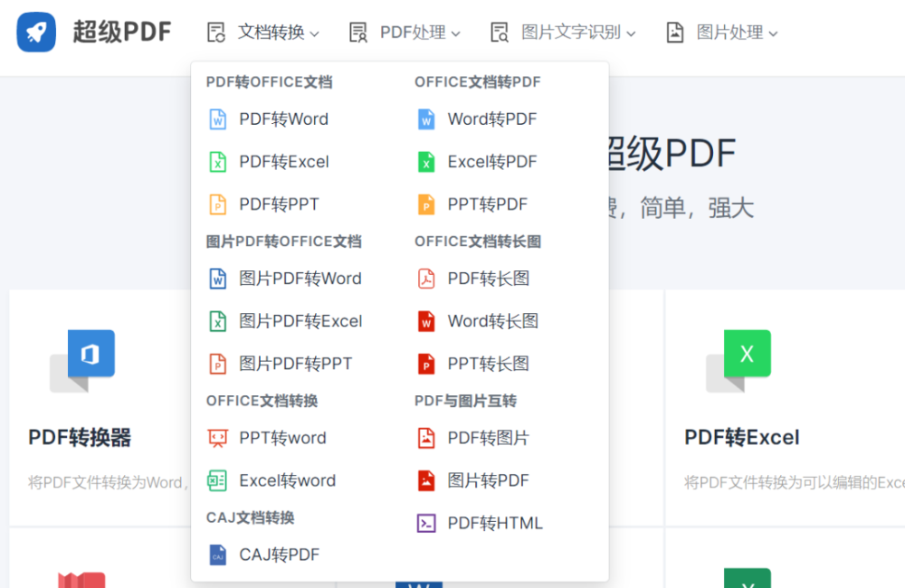The width and height of the screenshot is (905, 588).
Task: Open the 图片PDF转Excel entry
Action: tap(300, 321)
